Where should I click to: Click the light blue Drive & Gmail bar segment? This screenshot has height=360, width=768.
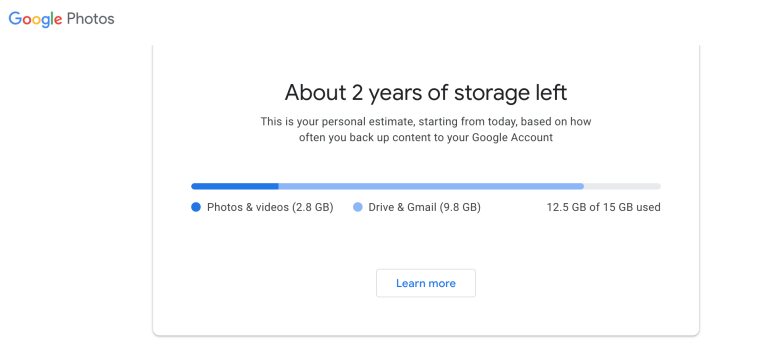[x=431, y=186]
